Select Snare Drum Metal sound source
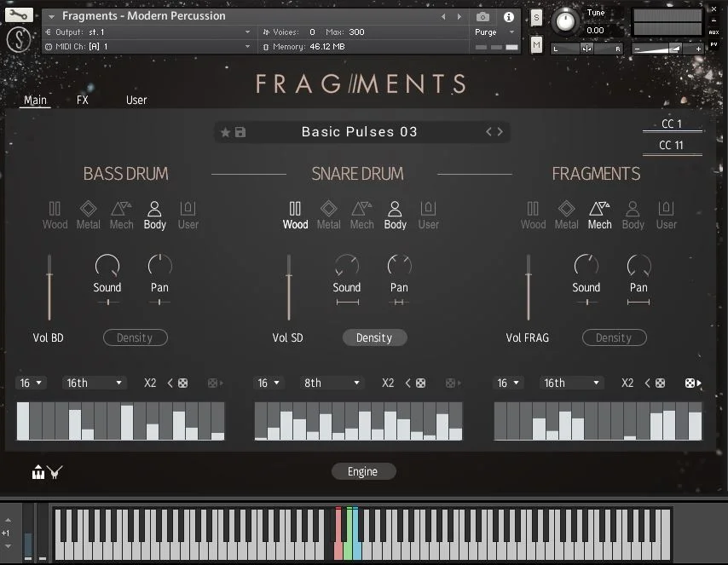 (329, 216)
